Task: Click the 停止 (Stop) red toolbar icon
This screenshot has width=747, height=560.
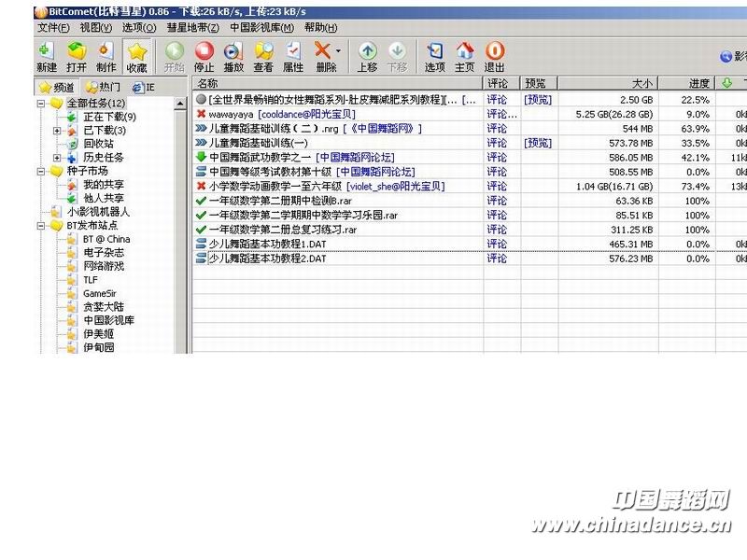Action: [204, 55]
